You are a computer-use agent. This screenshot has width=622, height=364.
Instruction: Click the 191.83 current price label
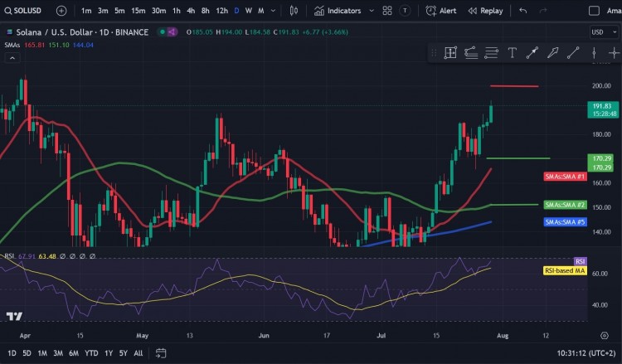click(x=602, y=109)
